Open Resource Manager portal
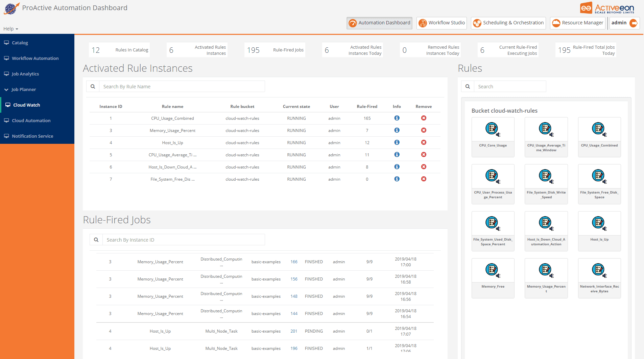Image resolution: width=644 pixels, height=359 pixels. (x=577, y=23)
